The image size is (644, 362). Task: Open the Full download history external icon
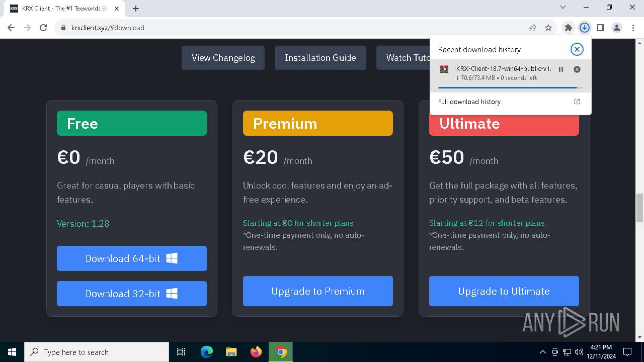click(x=577, y=102)
